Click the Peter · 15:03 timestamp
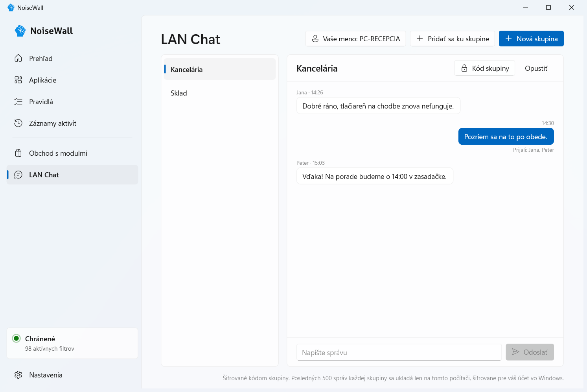This screenshot has width=587, height=392. pos(311,163)
